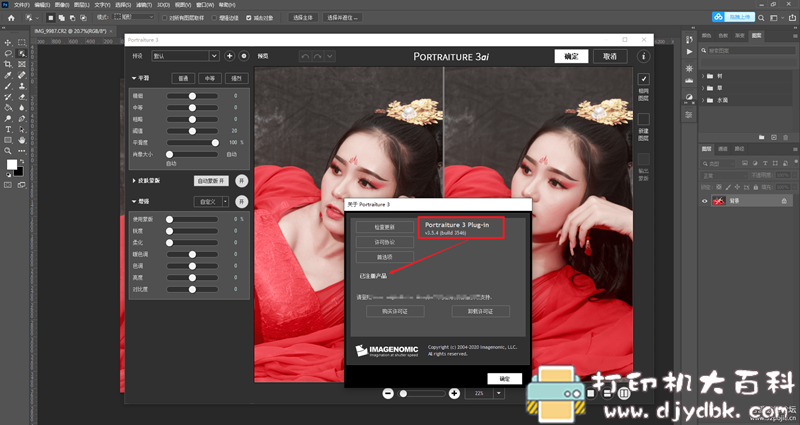Switch to the 通道 tab
800x425 pixels.
722,149
